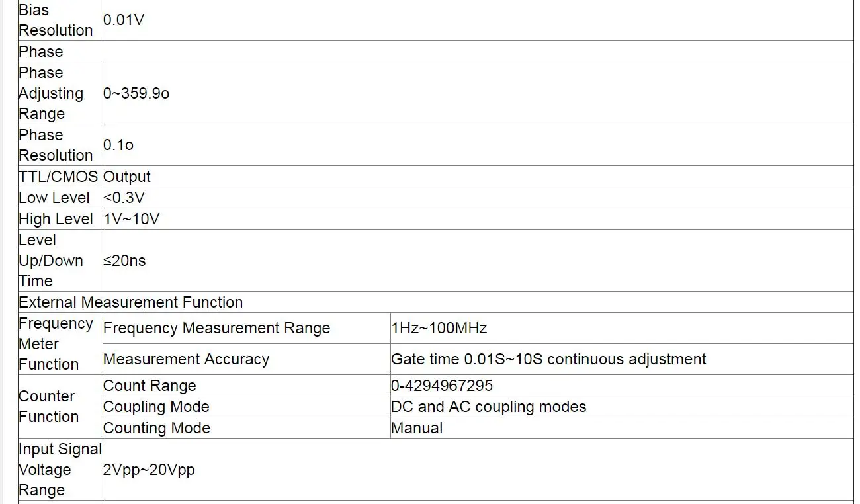
Task: Click the TTL/CMOS Output section header
Action: [x=85, y=177]
